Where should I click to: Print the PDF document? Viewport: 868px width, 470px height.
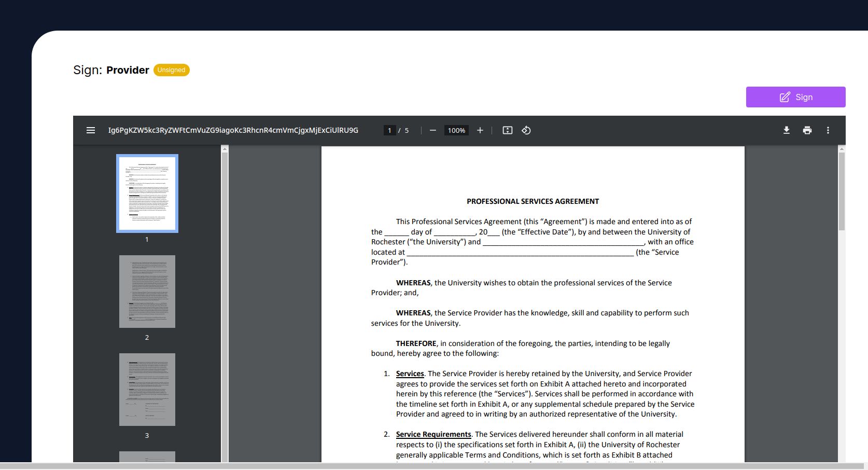[807, 130]
